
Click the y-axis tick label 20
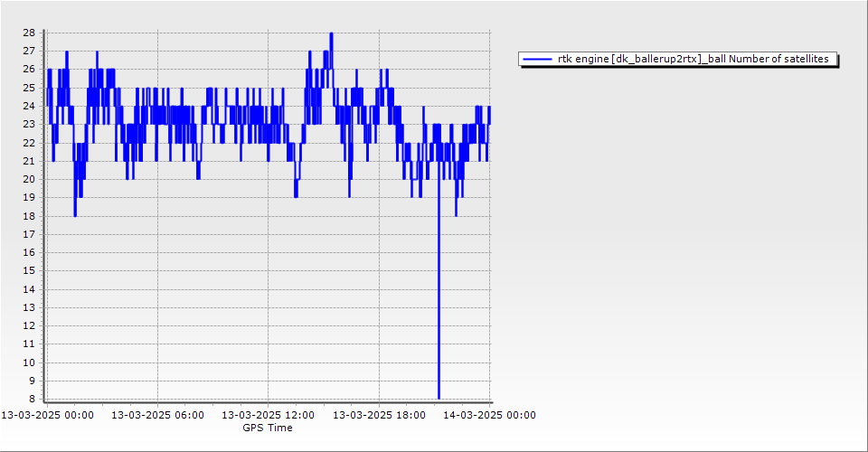point(29,179)
